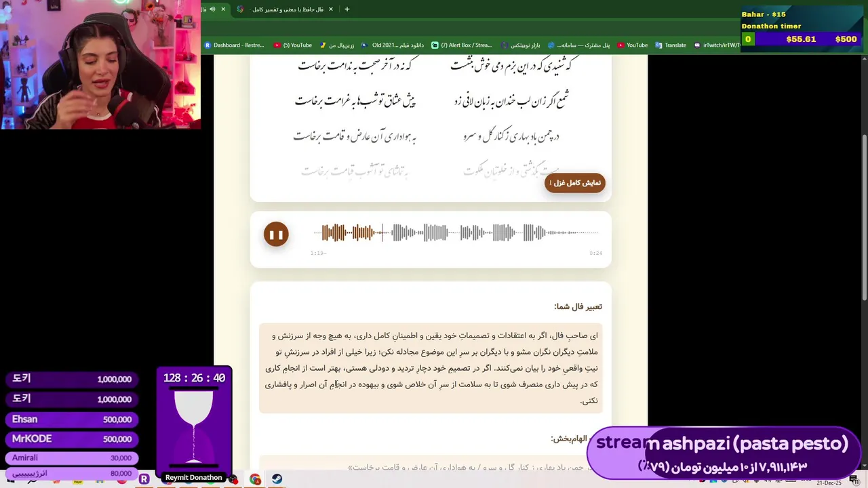Click the fal interpretation paragraph text
Screen dimensions: 868x488
click(x=431, y=368)
